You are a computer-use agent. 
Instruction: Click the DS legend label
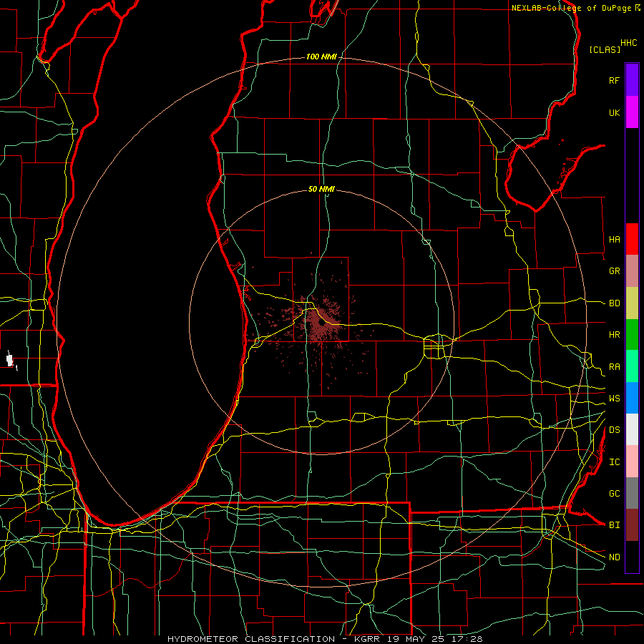pos(614,430)
